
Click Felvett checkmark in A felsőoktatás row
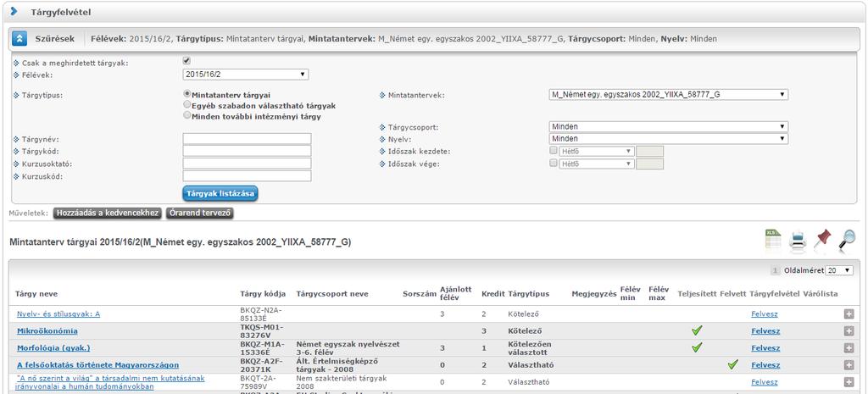click(x=733, y=364)
